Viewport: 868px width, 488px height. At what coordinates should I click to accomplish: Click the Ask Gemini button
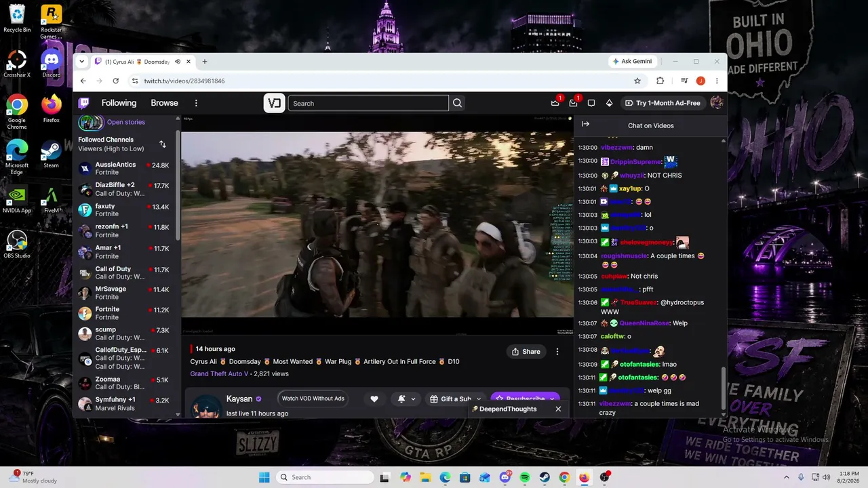(632, 61)
